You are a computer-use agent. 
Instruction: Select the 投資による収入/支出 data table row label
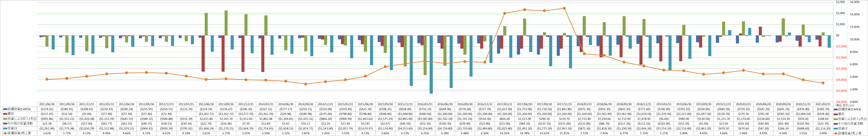22,119
